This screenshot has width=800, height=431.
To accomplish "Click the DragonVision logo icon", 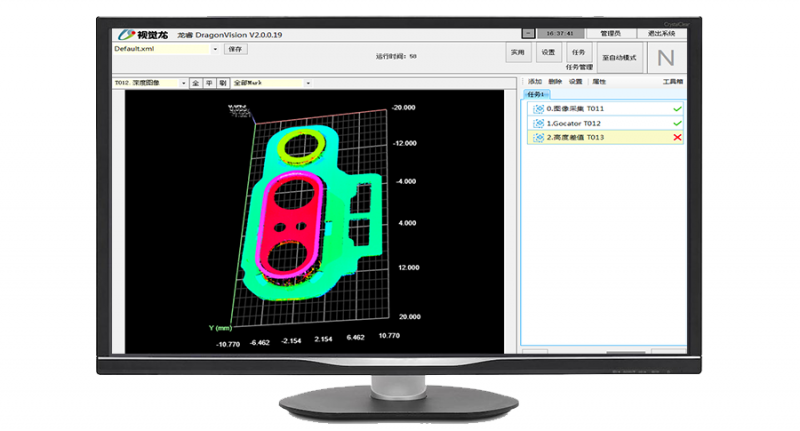I will pyautogui.click(x=123, y=32).
